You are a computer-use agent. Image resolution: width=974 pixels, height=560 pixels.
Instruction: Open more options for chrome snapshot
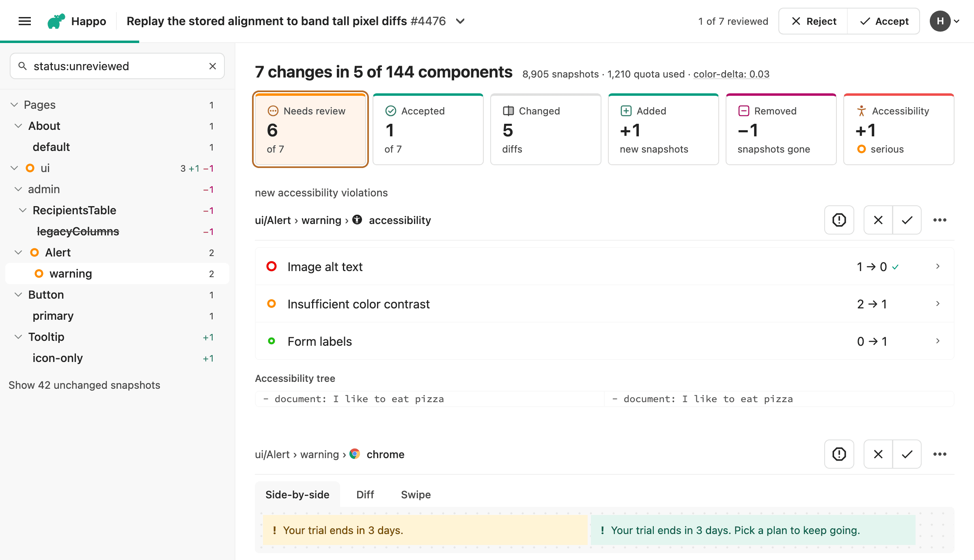pos(940,454)
